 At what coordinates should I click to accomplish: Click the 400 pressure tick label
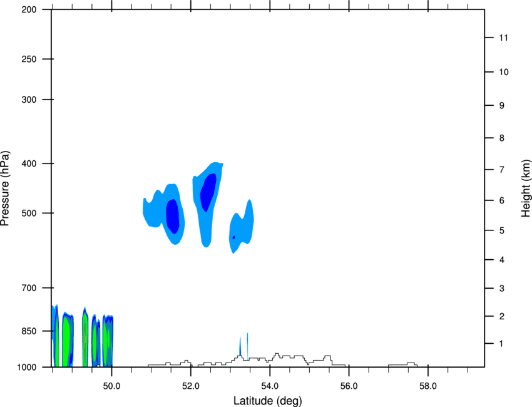[x=29, y=163]
